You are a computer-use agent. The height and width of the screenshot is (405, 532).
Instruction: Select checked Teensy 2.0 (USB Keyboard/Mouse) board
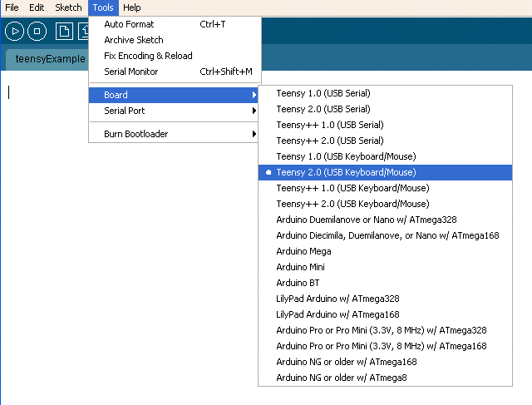point(385,172)
